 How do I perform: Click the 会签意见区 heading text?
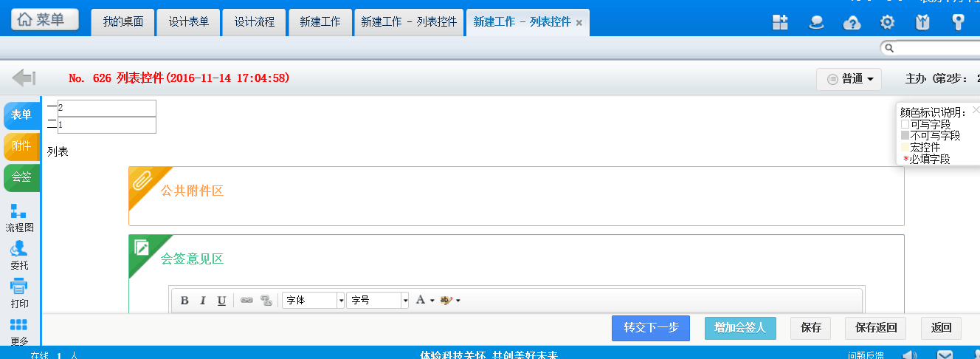pyautogui.click(x=192, y=259)
